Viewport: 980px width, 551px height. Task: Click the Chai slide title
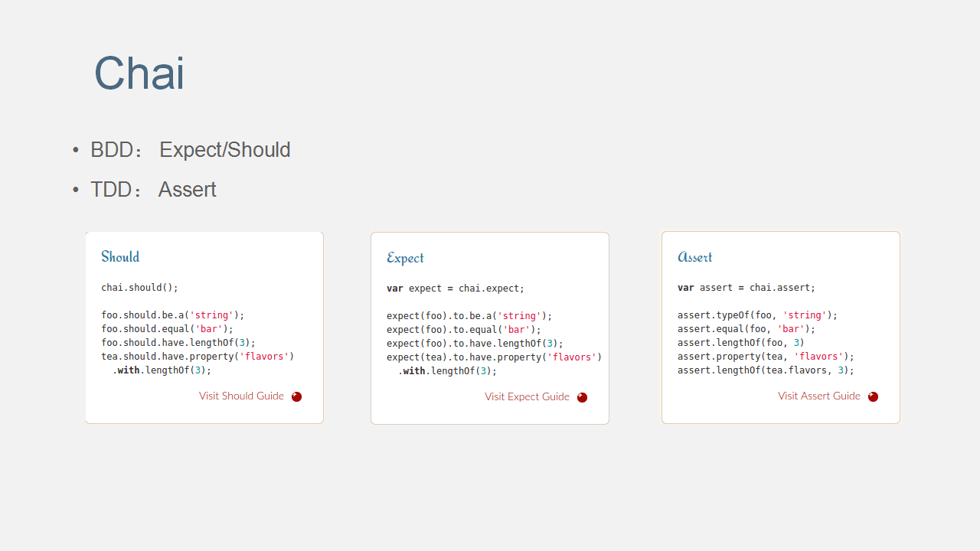click(x=139, y=73)
